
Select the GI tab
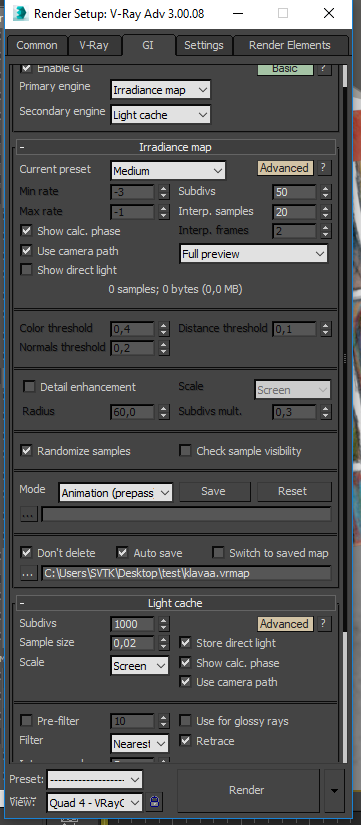pyautogui.click(x=148, y=45)
